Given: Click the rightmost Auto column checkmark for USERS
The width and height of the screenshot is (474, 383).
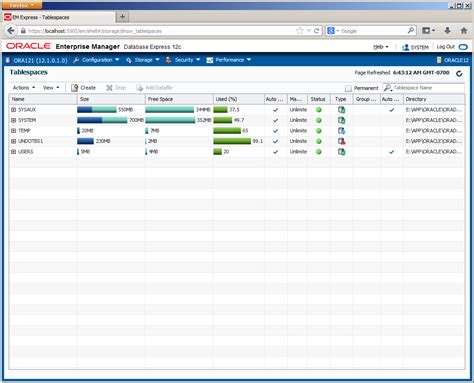Looking at the screenshot, I should (x=392, y=152).
